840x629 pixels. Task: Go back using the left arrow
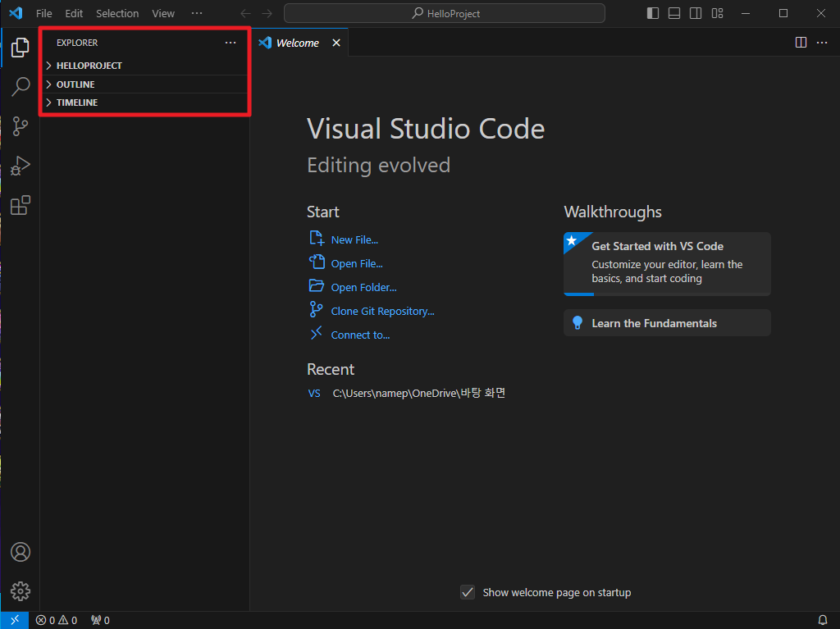[x=245, y=13]
